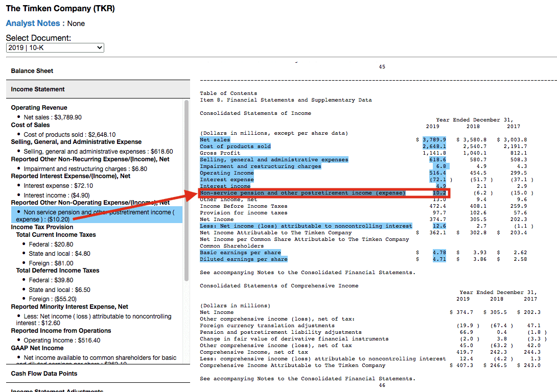Select 'State and local : $4.80' item
The width and height of the screenshot is (557, 392).
[x=59, y=253]
